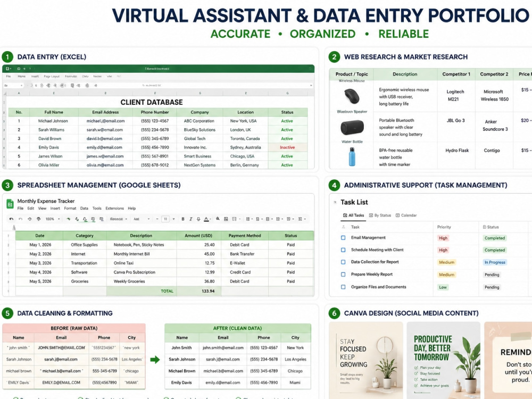
Task: Click the wireless mouse product image
Action: (352, 96)
